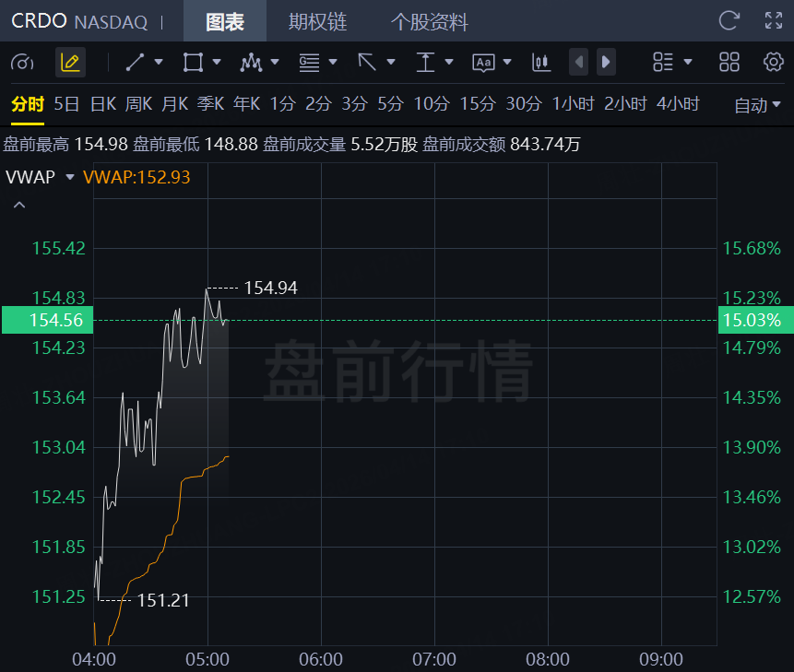This screenshot has width=794, height=672.
Task: Click the 盘前最高 154.98 stat
Action: pyautogui.click(x=65, y=144)
